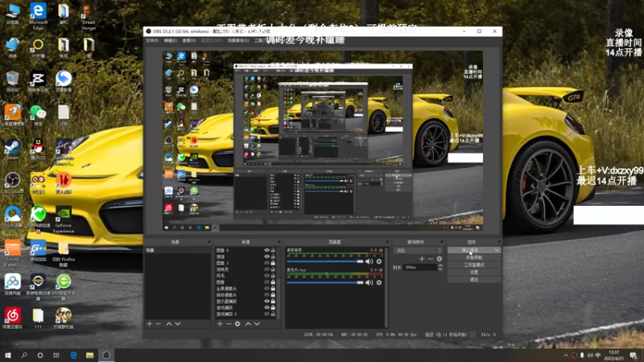Adjust the 麦克风/Aux volume slider
Screen dimensions: 644x362
pyautogui.click(x=325, y=282)
